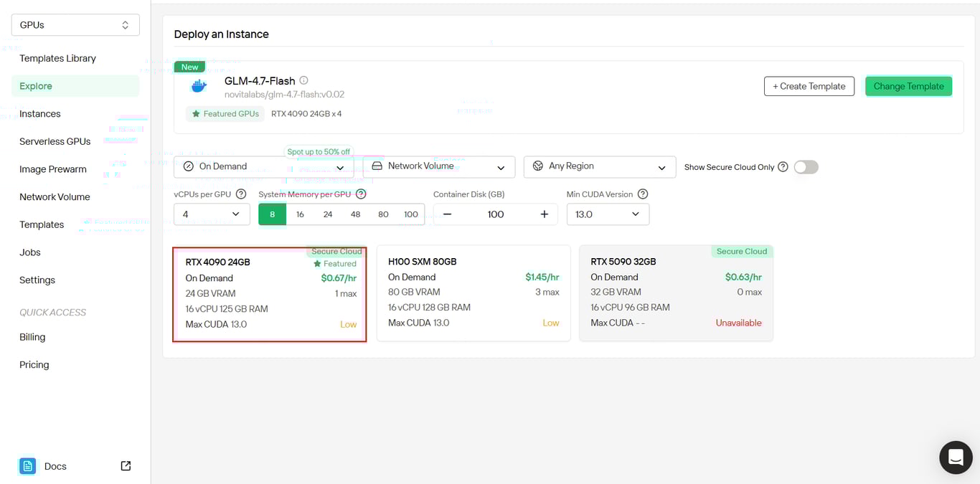980x484 pixels.
Task: Open Settings in sidebar
Action: [x=37, y=280]
